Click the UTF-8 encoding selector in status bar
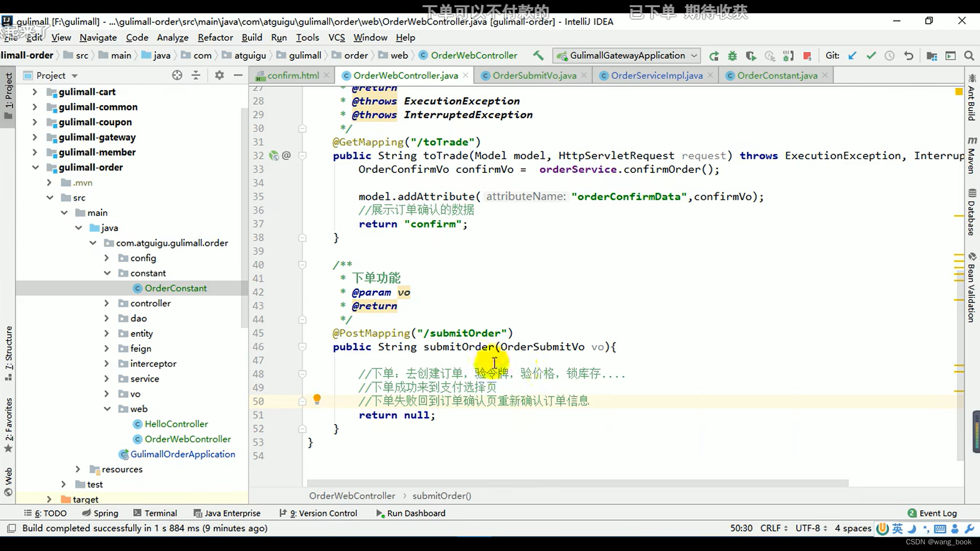This screenshot has height=551, width=980. [811, 528]
